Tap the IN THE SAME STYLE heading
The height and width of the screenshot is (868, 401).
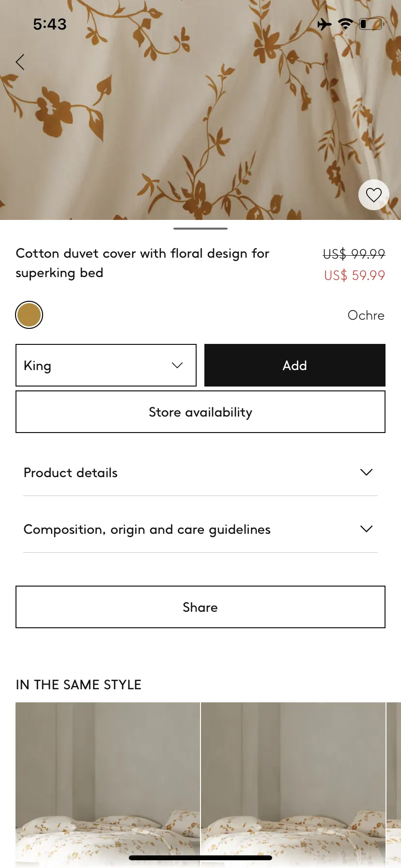78,684
